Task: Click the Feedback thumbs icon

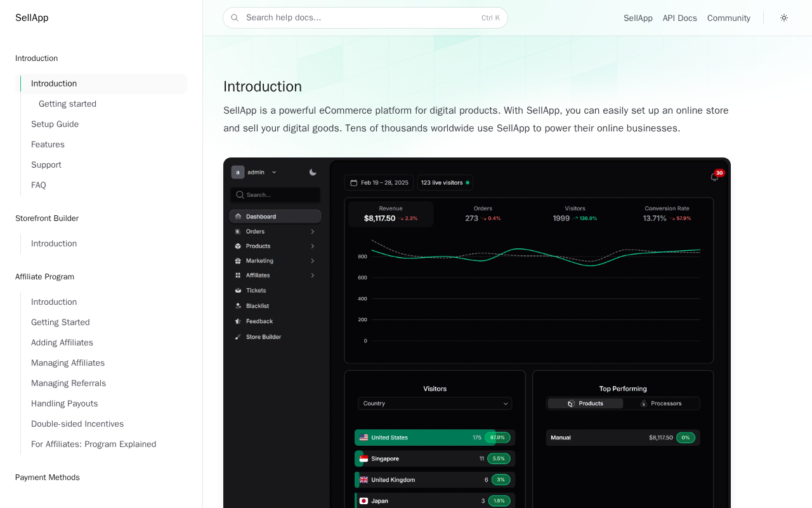Action: 238,321
